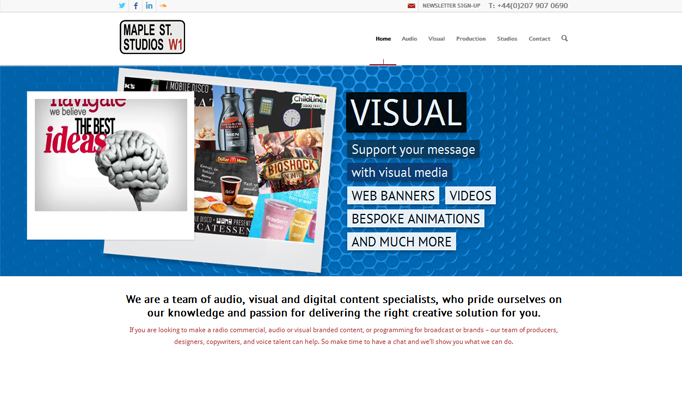The width and height of the screenshot is (682, 395).
Task: Open the Production menu item
Action: click(x=471, y=39)
